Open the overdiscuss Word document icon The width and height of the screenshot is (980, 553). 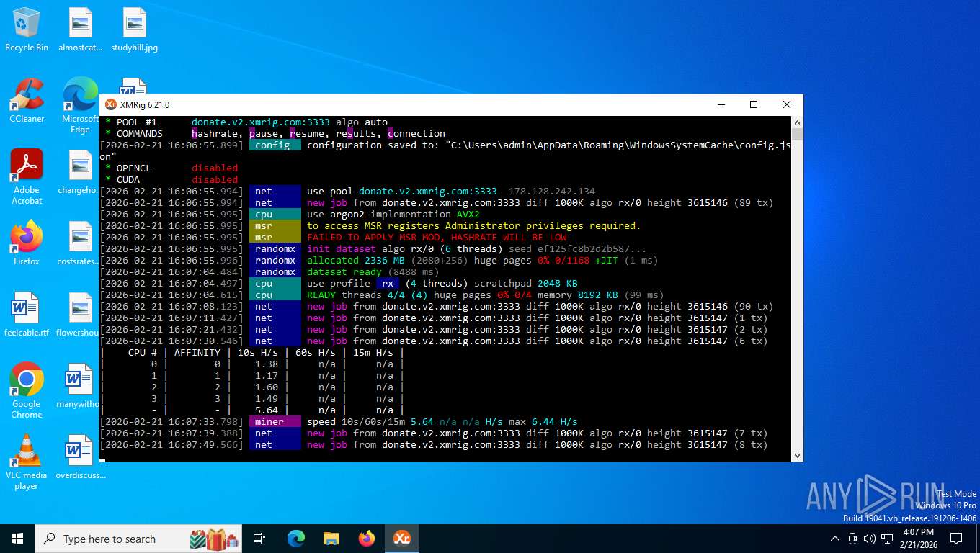pyautogui.click(x=80, y=457)
